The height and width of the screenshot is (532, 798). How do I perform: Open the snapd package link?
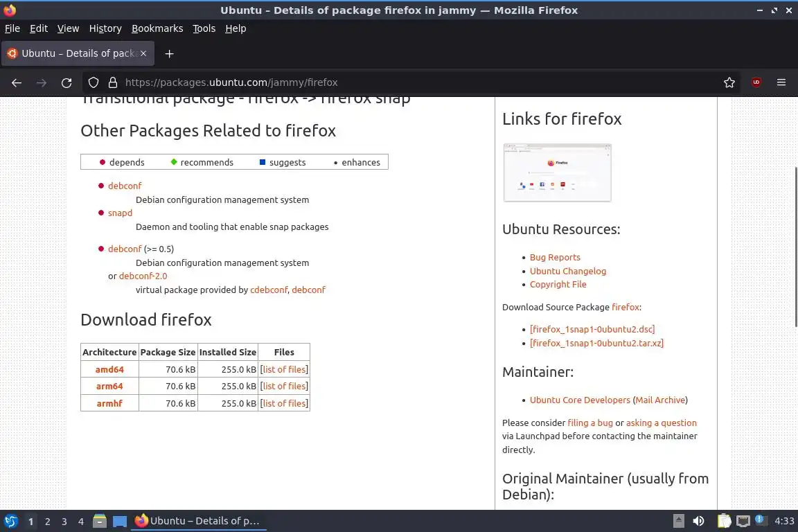pyautogui.click(x=120, y=213)
